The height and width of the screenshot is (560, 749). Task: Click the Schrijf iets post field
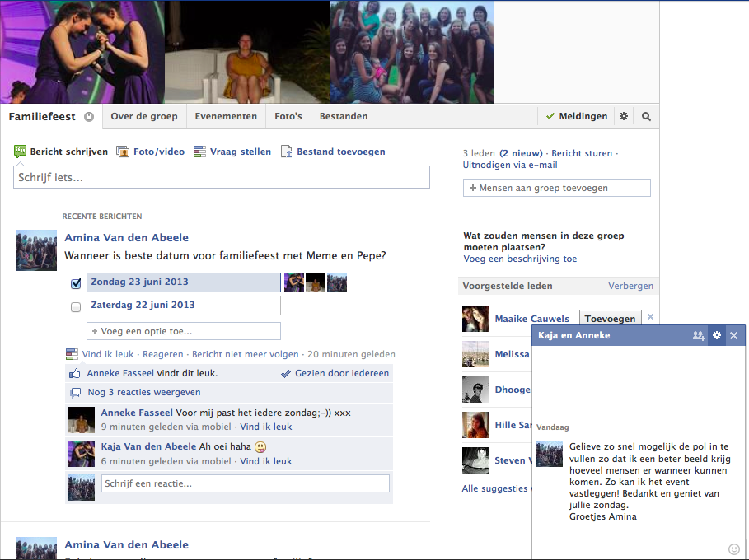pyautogui.click(x=221, y=177)
